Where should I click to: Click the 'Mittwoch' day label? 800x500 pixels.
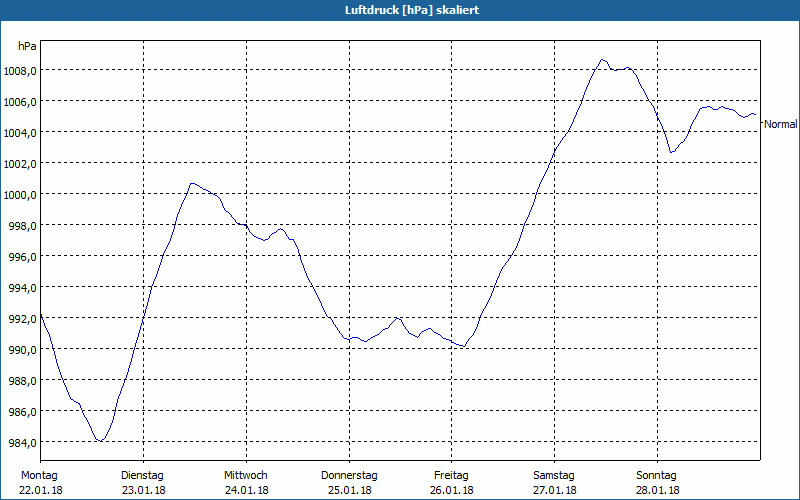tap(246, 476)
